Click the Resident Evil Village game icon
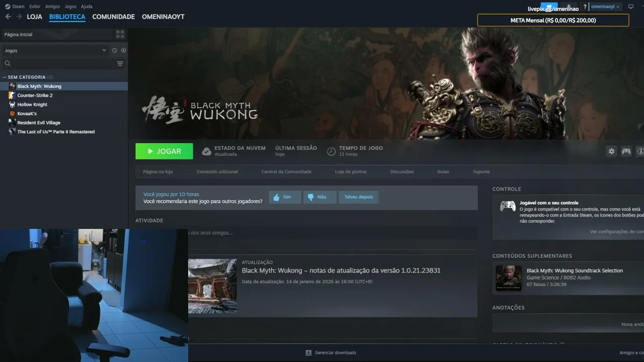The height and width of the screenshot is (362, 644). [x=12, y=123]
